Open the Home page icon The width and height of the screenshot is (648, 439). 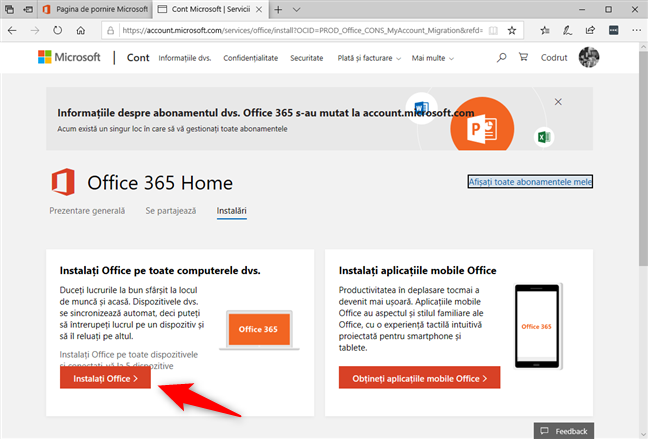(81, 30)
